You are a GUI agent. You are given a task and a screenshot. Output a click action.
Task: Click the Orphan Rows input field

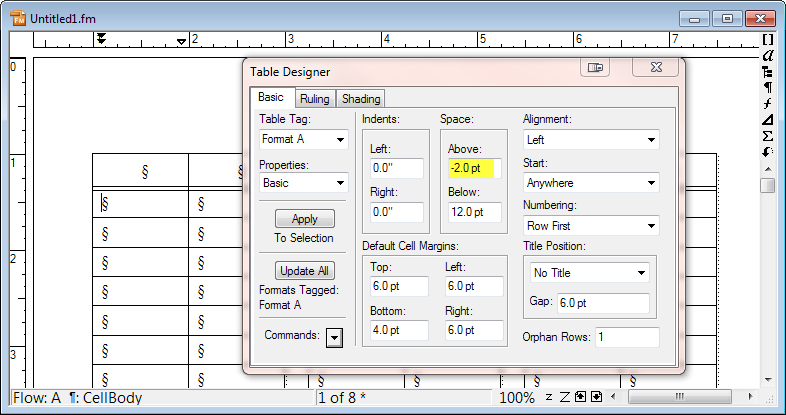click(x=626, y=337)
